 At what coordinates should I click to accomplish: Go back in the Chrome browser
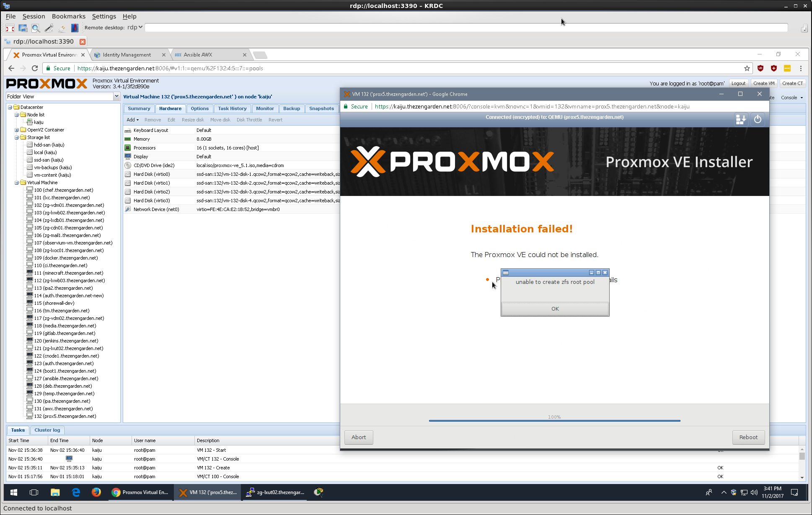(11, 68)
